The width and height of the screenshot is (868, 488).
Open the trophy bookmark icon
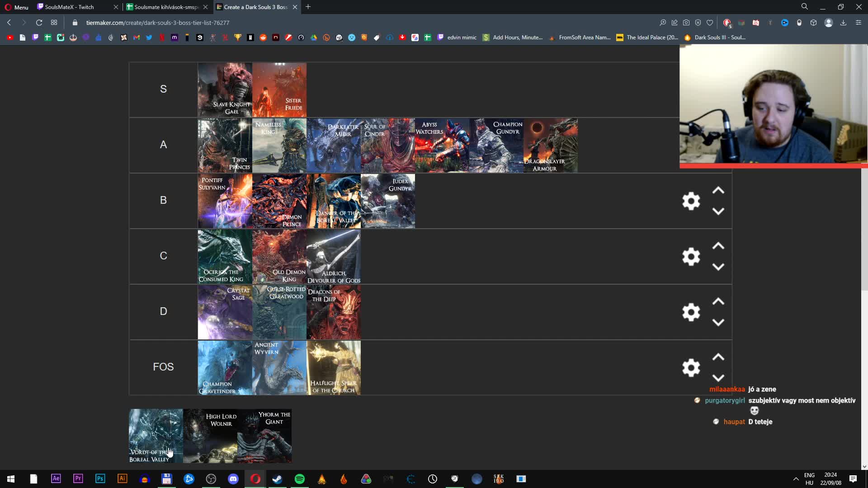[238, 38]
